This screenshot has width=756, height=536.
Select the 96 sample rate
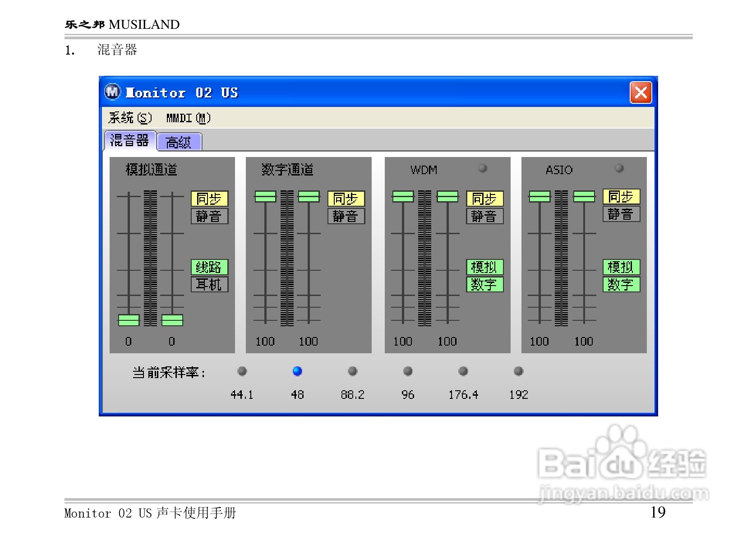[408, 371]
